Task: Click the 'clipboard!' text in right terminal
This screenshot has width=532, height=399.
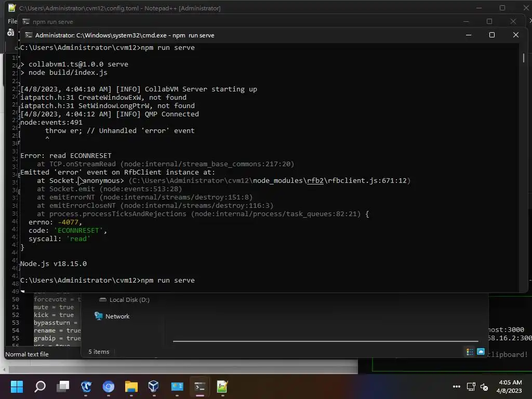Action: [508, 354]
